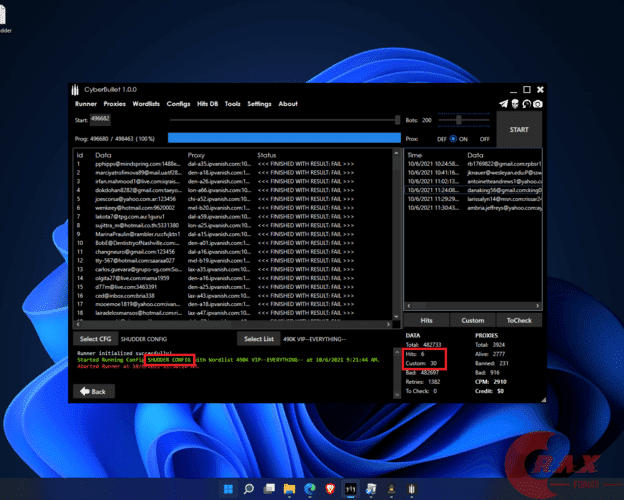Open the Configs menu
The image size is (624, 500).
coord(178,104)
